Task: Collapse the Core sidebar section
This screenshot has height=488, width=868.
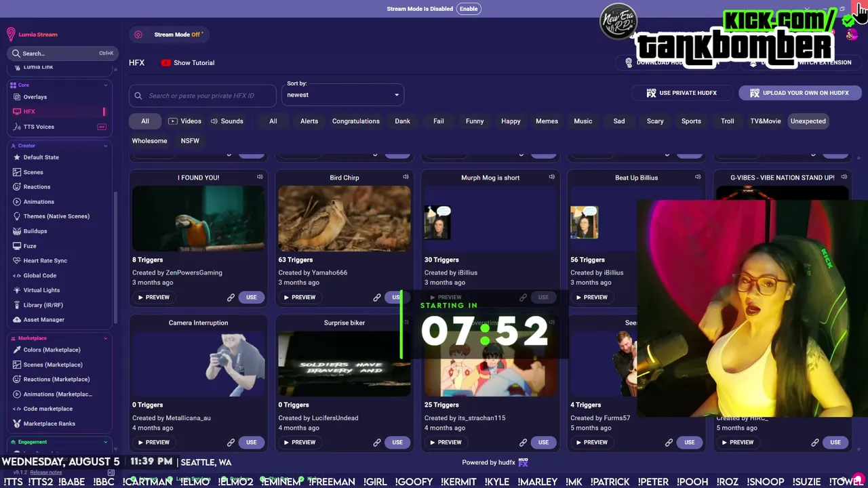Action: coord(106,85)
